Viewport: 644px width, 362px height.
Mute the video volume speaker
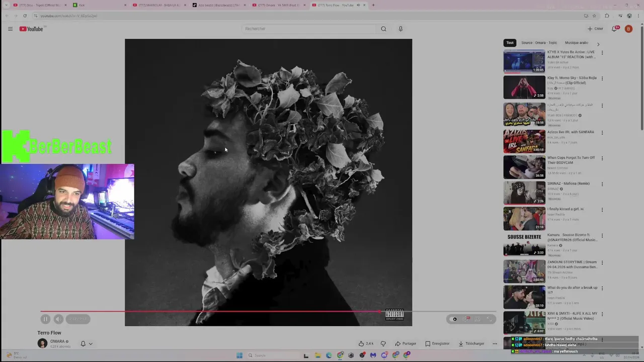point(58,319)
